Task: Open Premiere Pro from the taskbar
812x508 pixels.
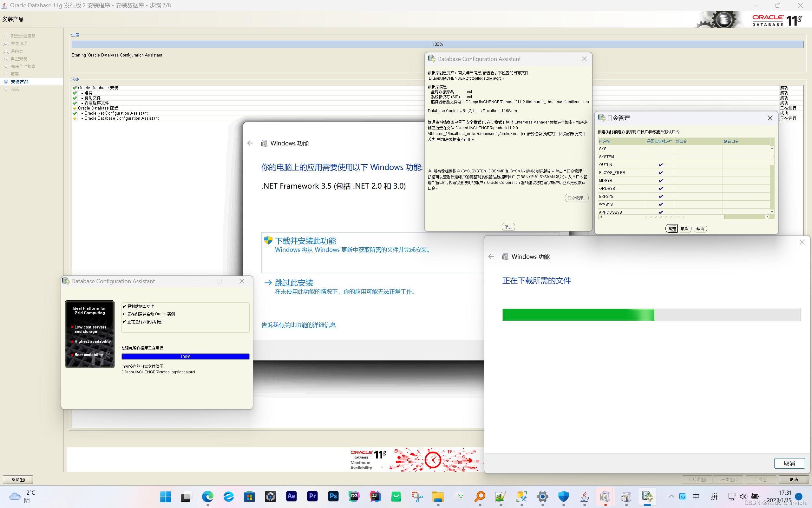Action: click(x=312, y=496)
